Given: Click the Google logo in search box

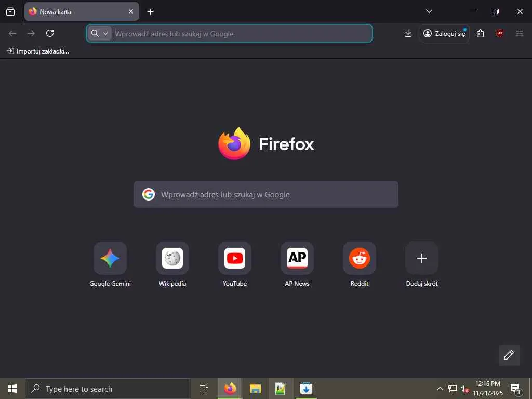Looking at the screenshot, I should [148, 194].
